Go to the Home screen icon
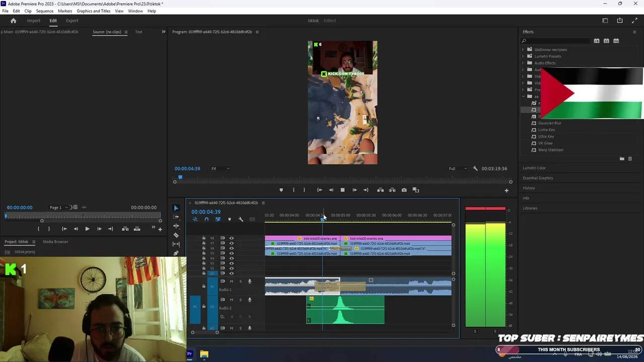The height and width of the screenshot is (362, 644). pyautogui.click(x=14, y=21)
